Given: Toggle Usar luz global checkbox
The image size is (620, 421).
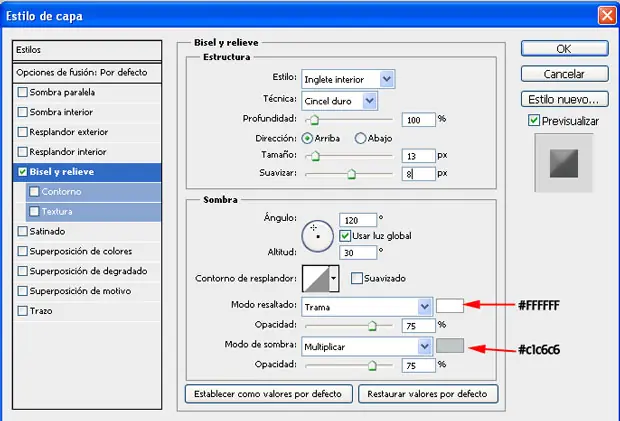Looking at the screenshot, I should coord(345,236).
